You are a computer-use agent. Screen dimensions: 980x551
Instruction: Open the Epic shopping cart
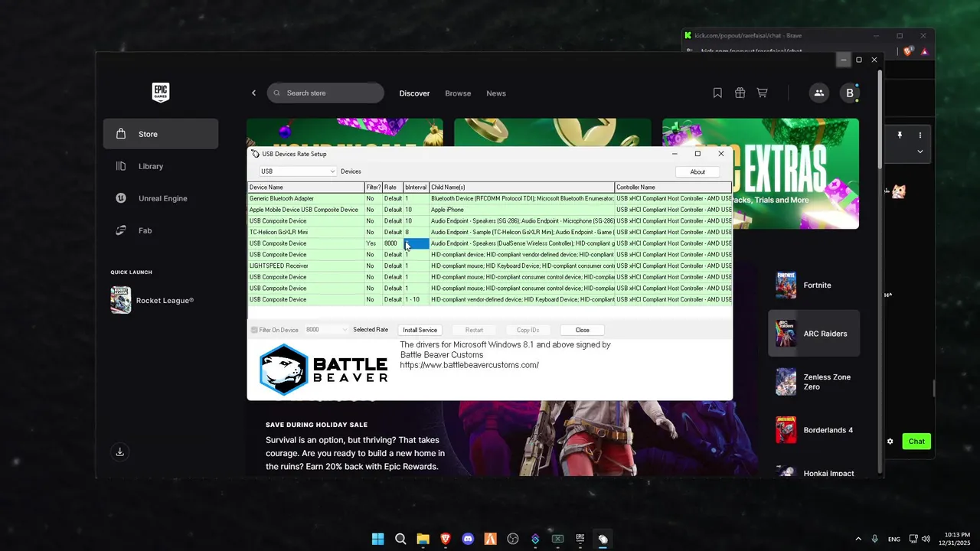tap(762, 93)
